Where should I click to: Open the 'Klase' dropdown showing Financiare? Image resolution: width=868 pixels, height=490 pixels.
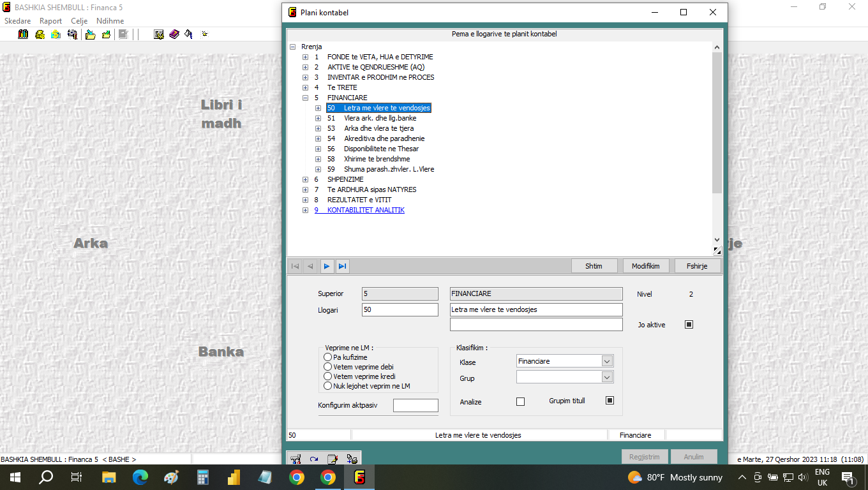tap(607, 361)
